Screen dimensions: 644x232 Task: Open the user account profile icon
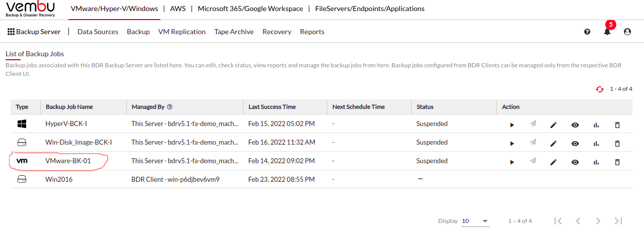click(627, 32)
